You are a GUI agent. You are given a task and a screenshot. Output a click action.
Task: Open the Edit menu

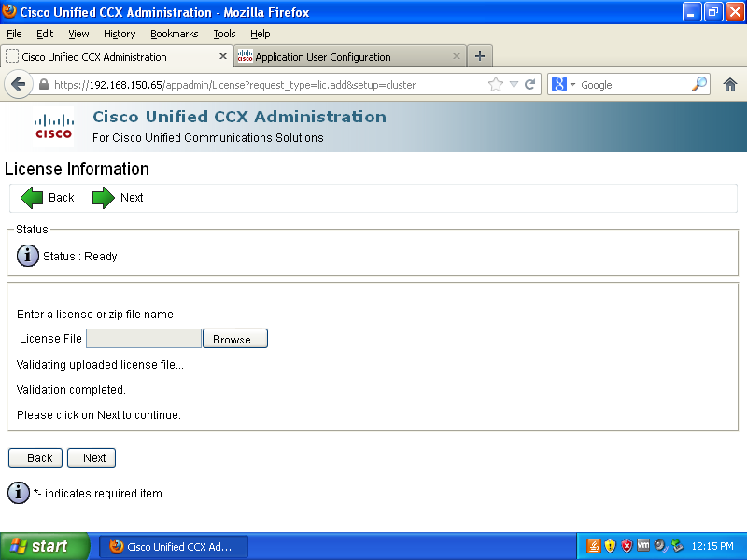[x=45, y=34]
